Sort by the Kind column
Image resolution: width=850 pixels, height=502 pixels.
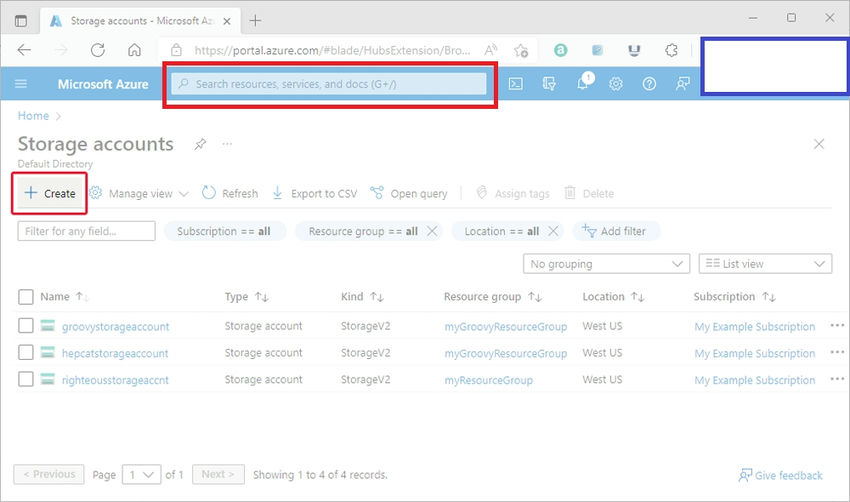coord(362,297)
